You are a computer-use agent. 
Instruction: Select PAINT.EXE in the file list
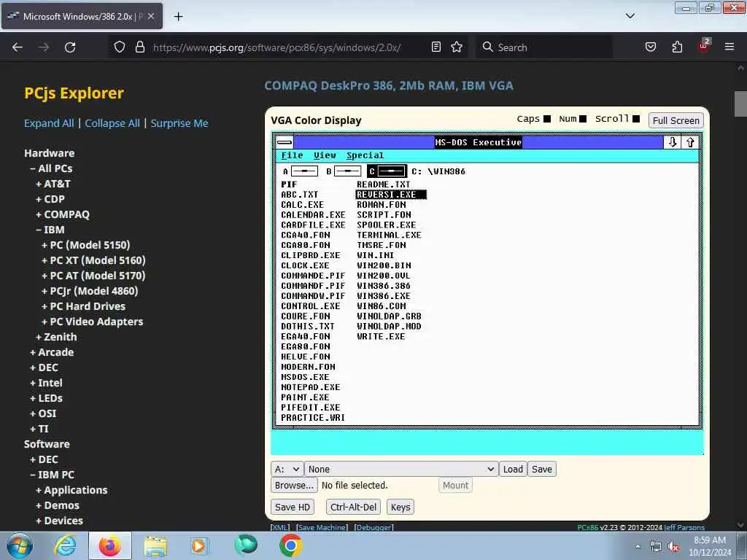[x=305, y=397]
